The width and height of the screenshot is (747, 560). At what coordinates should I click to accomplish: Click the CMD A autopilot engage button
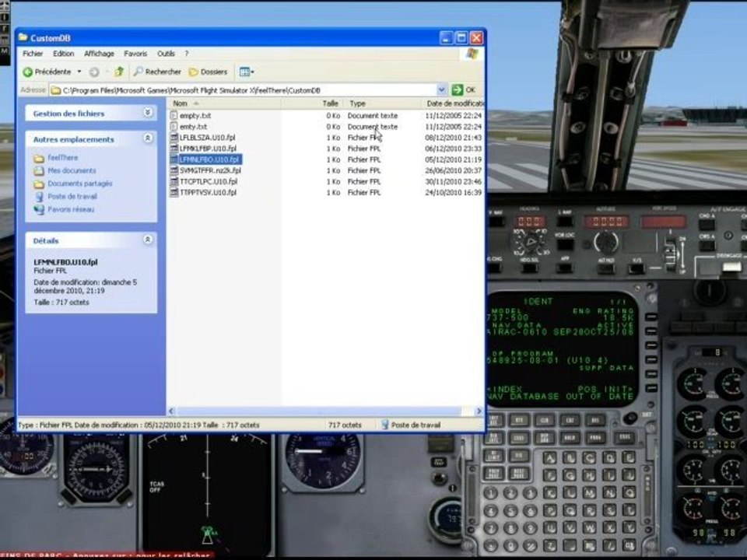pos(707,224)
